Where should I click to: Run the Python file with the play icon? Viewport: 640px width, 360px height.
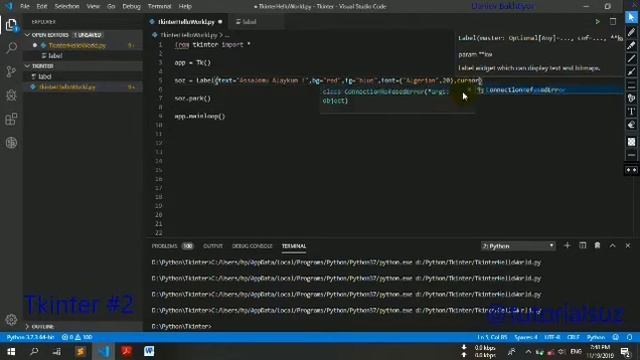click(x=597, y=22)
